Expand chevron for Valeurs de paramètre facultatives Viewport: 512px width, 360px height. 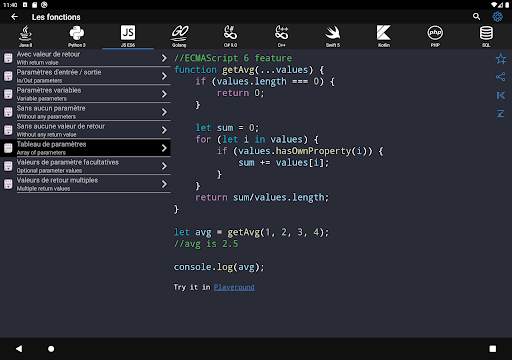click(164, 166)
